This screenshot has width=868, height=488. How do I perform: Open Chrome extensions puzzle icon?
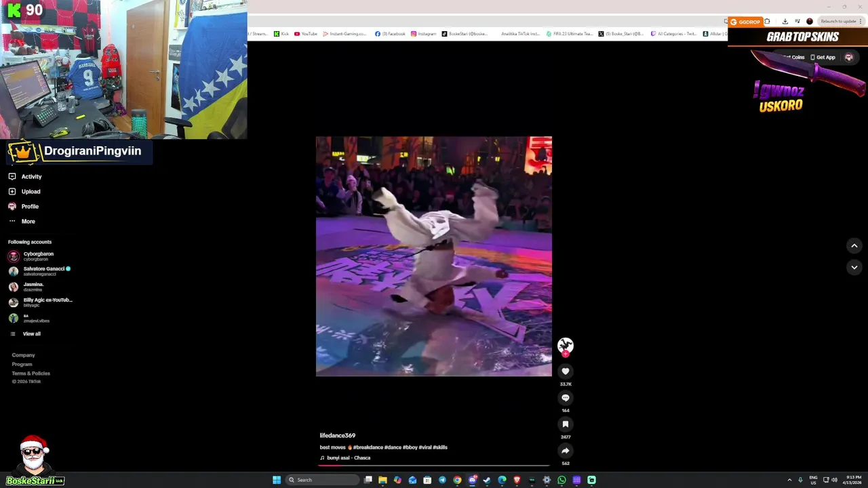767,22
